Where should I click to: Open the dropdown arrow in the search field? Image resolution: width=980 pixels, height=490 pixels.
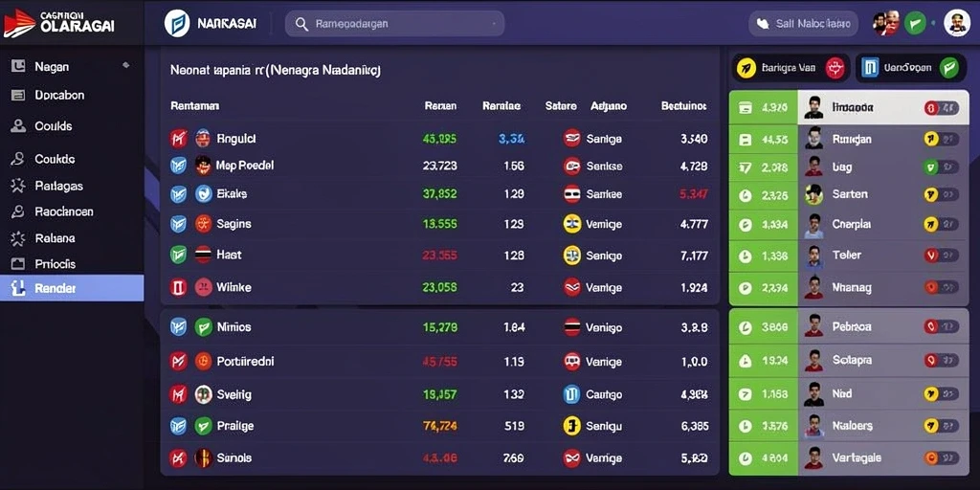495,24
